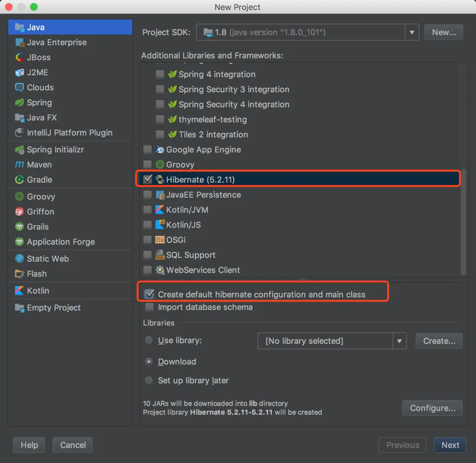
Task: Select Spring Initializr project type
Action: tap(70, 149)
